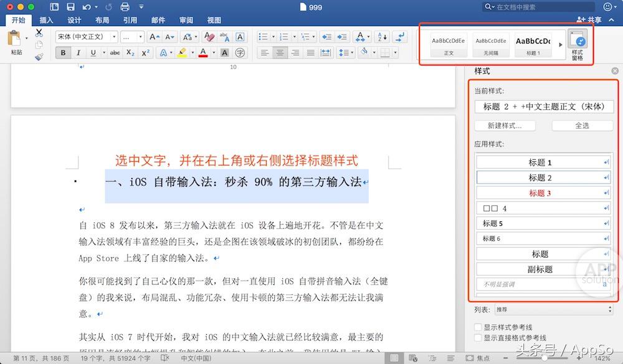
Task: Cut selection with the scissors icon
Action: pyautogui.click(x=39, y=32)
